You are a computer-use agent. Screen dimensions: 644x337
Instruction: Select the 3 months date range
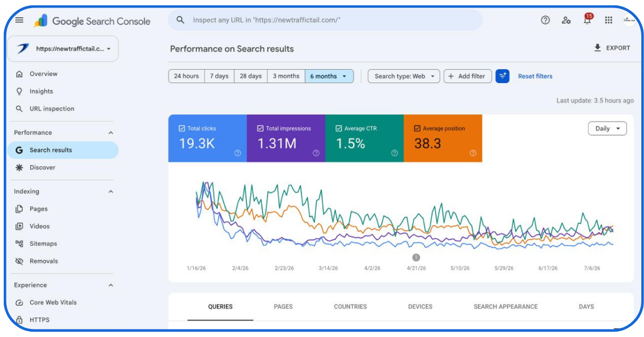(x=286, y=76)
